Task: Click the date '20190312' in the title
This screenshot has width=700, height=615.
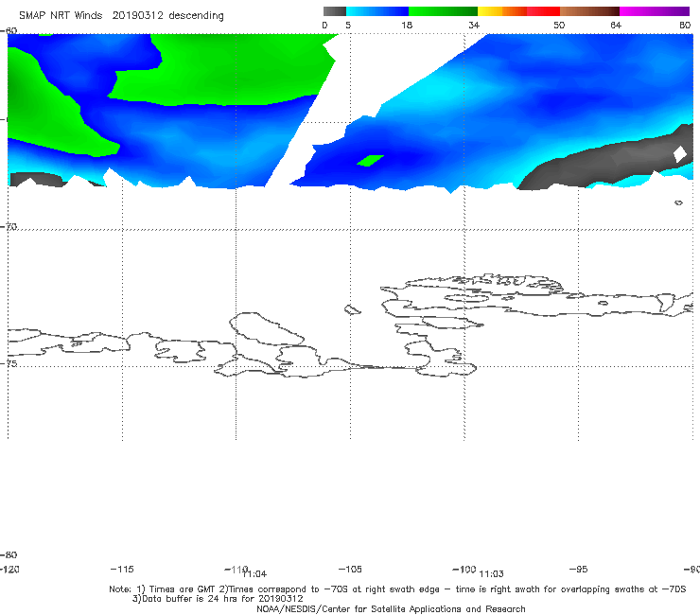Action: point(137,15)
